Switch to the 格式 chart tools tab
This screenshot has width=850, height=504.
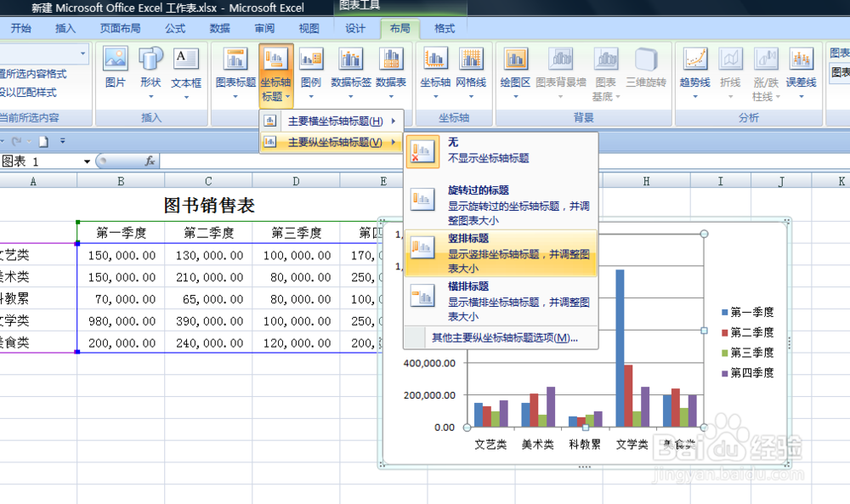[x=445, y=28]
